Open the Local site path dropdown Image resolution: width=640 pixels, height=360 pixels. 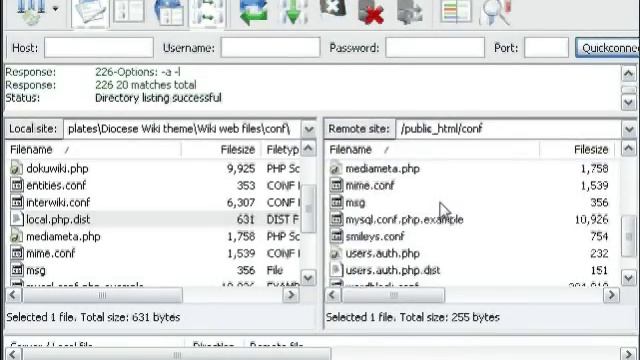click(309, 129)
